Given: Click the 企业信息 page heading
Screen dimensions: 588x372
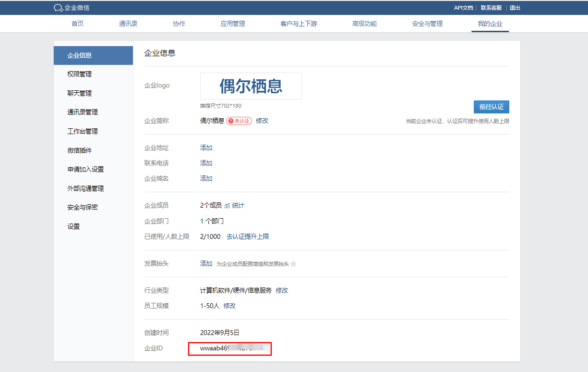Looking at the screenshot, I should coord(160,53).
